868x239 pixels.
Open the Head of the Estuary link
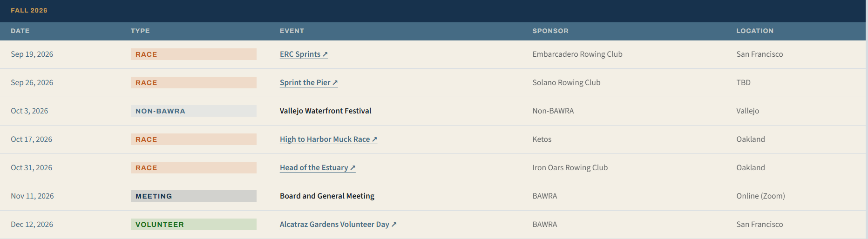(318, 168)
